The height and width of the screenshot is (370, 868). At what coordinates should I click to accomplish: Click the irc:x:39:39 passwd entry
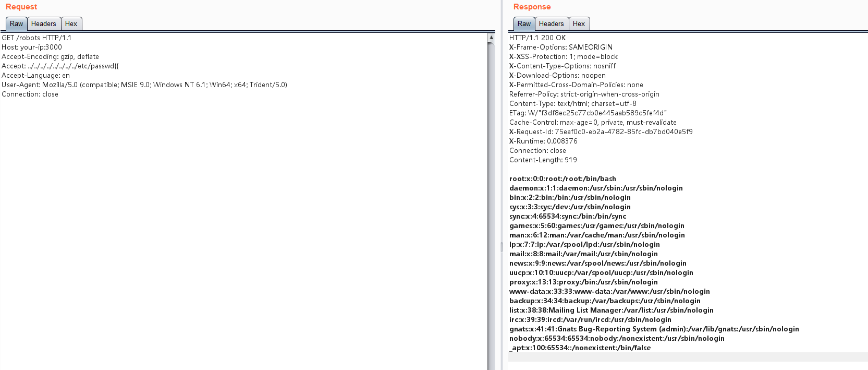tap(590, 320)
